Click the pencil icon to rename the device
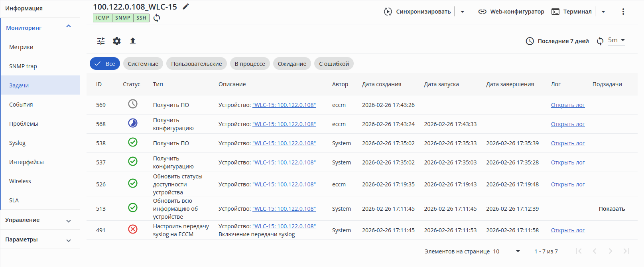Image resolution: width=644 pixels, height=267 pixels. click(x=185, y=7)
